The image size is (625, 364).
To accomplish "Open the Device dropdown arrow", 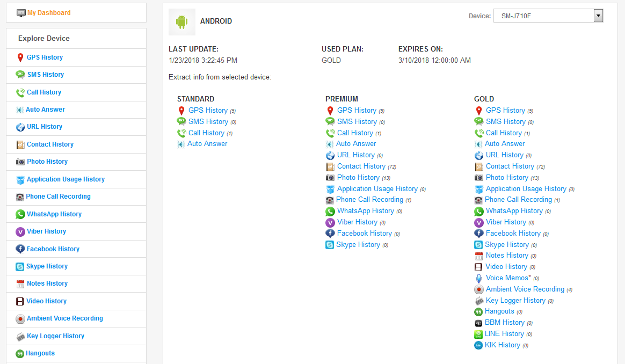I will tap(598, 16).
